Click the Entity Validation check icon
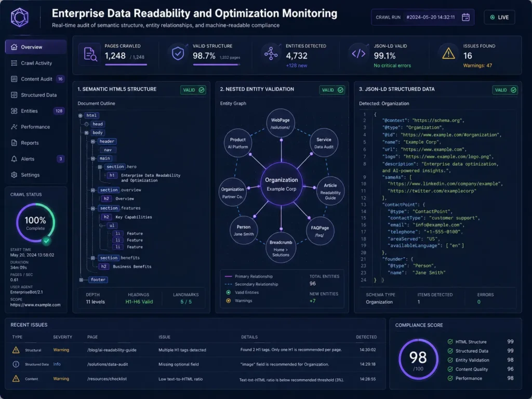The width and height of the screenshot is (532, 399). click(x=450, y=360)
